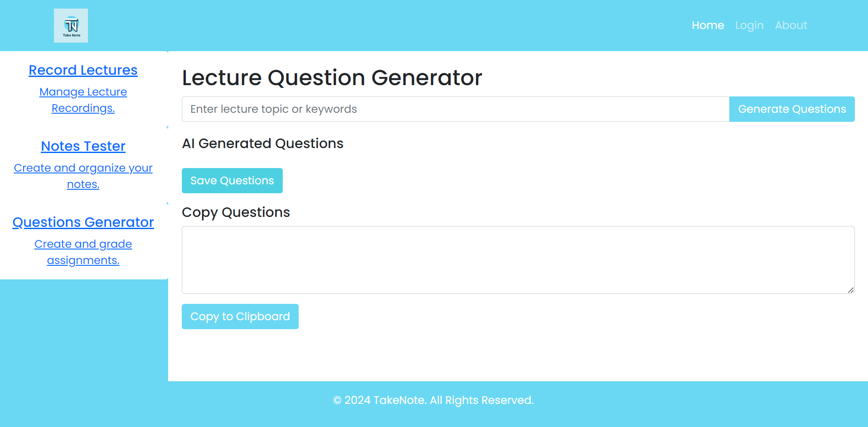Viewport: 868px width, 427px height.
Task: Open the Record Lectures link
Action: tap(83, 70)
